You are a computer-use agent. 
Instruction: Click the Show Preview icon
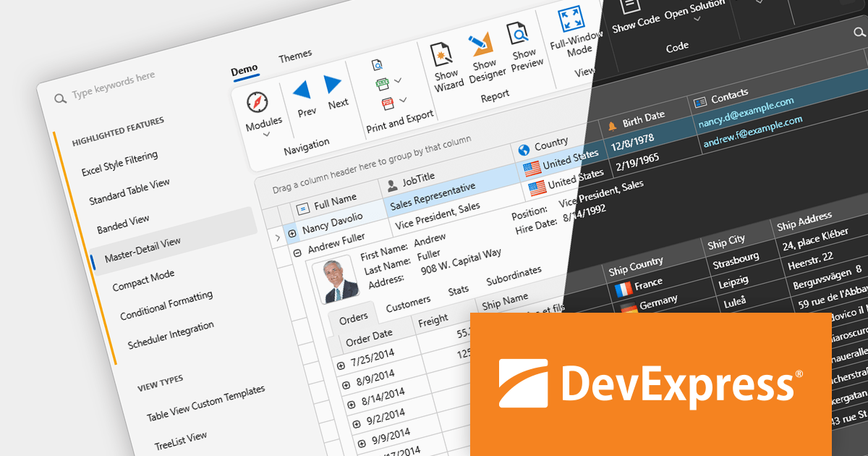coord(518,35)
